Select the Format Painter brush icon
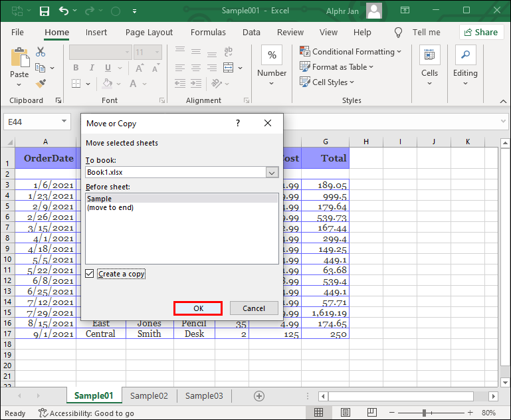 [41, 84]
